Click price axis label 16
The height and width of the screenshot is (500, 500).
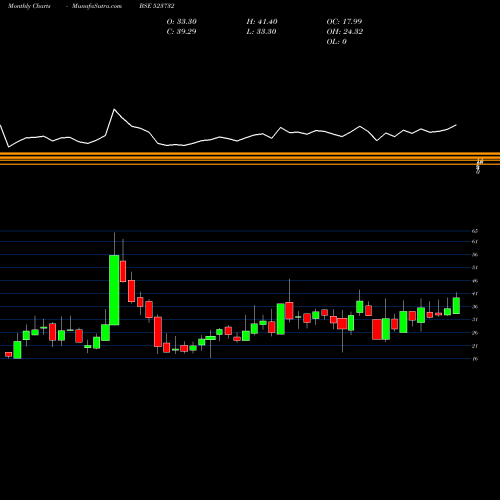pyautogui.click(x=475, y=359)
